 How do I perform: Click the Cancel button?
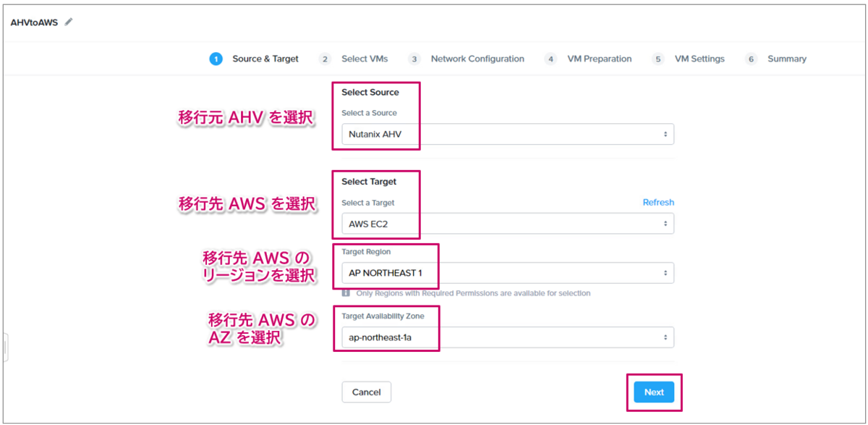coord(366,392)
